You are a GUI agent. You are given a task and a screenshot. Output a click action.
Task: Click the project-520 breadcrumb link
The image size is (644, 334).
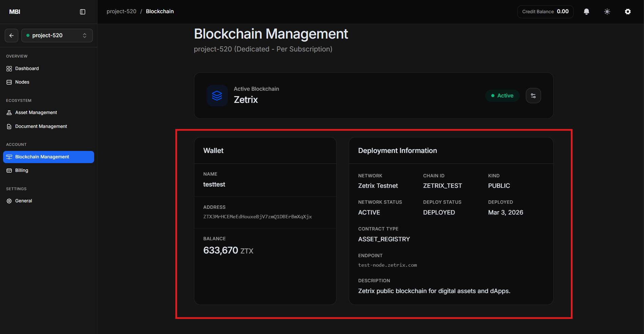tap(121, 12)
